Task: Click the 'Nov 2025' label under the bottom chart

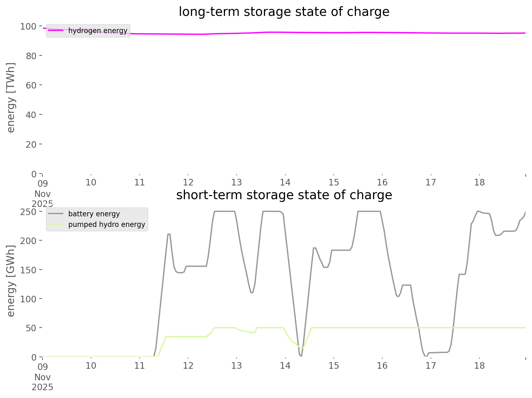Action: (x=42, y=382)
